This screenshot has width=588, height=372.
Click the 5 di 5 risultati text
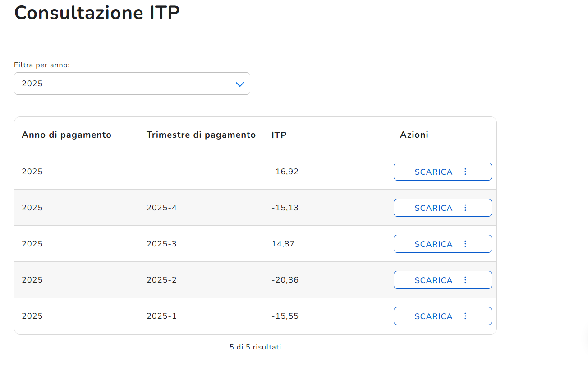255,347
